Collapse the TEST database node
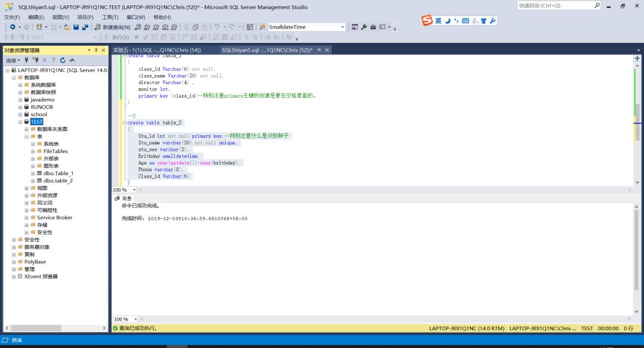Screen dimensions: 644x348 pos(20,122)
